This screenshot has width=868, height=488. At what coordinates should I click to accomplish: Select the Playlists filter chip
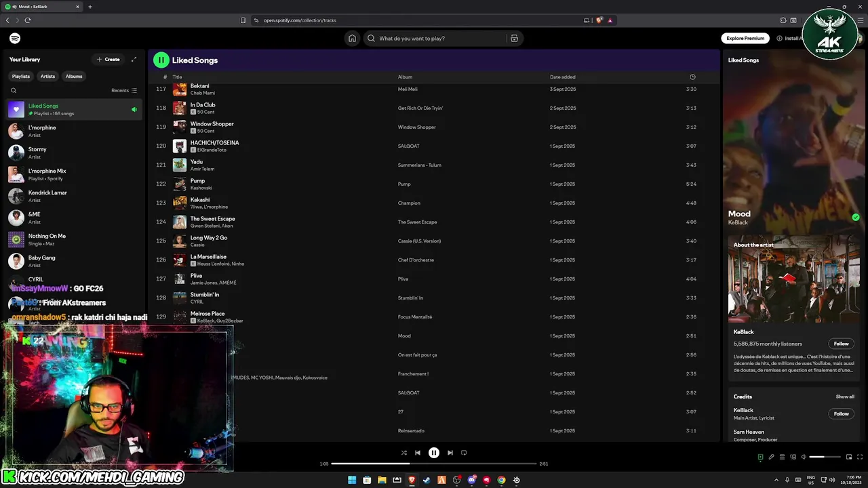pos(21,77)
